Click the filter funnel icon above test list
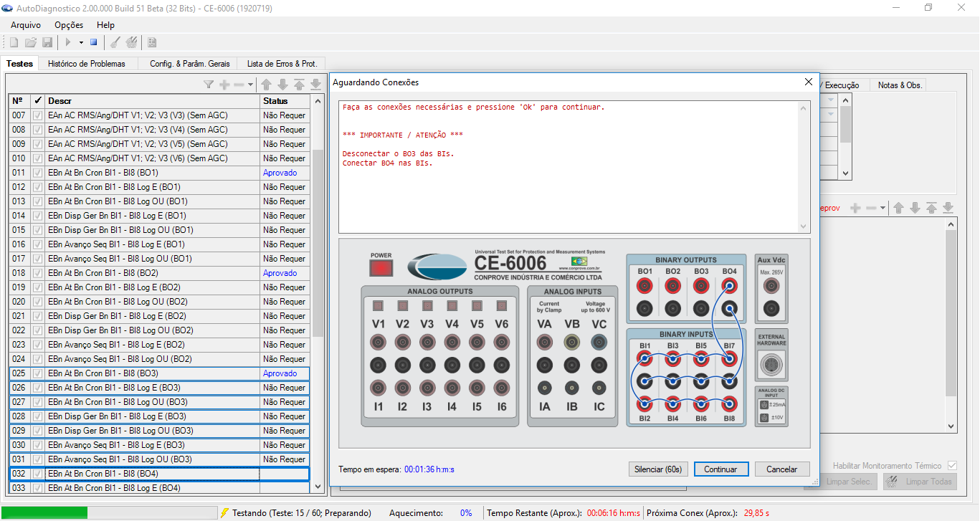Screen dimensions: 980x521 (209, 85)
